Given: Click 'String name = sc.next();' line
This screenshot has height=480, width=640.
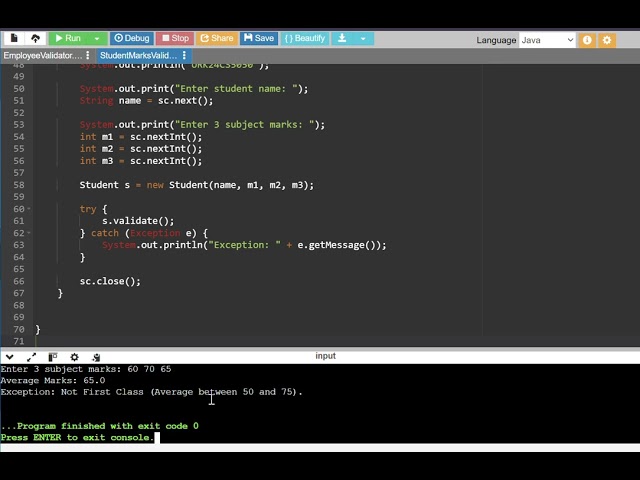Looking at the screenshot, I should tap(146, 101).
